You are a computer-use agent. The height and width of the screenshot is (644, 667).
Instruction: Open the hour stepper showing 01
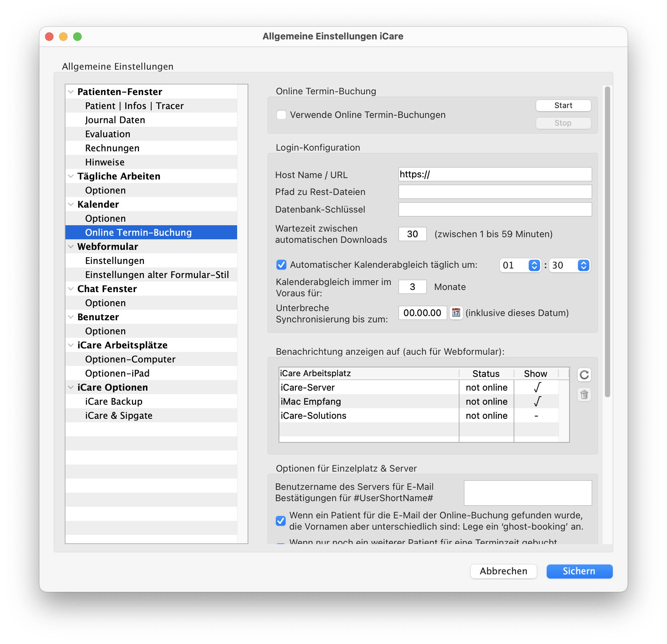point(534,265)
